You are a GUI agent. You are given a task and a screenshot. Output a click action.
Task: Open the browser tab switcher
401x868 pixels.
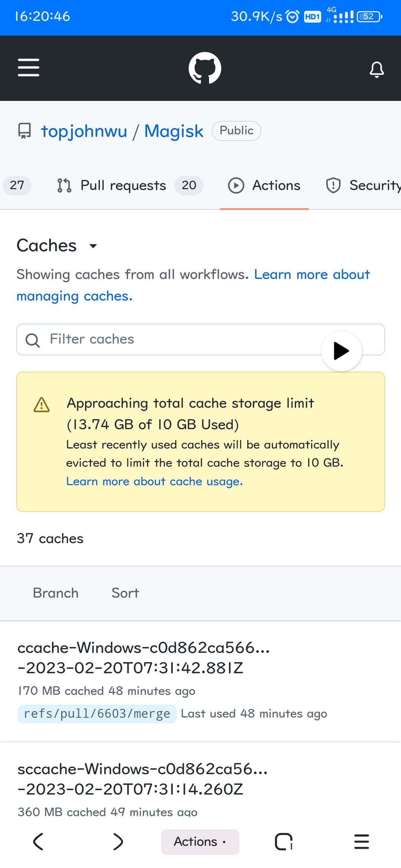[283, 841]
